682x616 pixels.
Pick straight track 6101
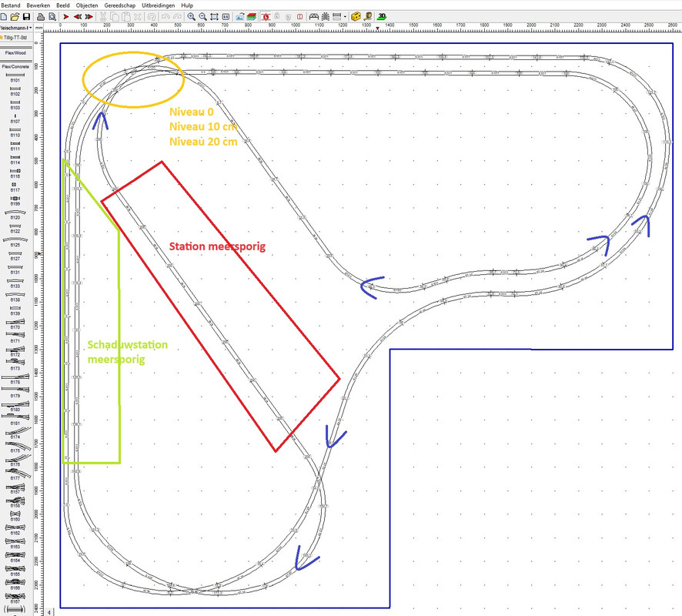[15, 78]
